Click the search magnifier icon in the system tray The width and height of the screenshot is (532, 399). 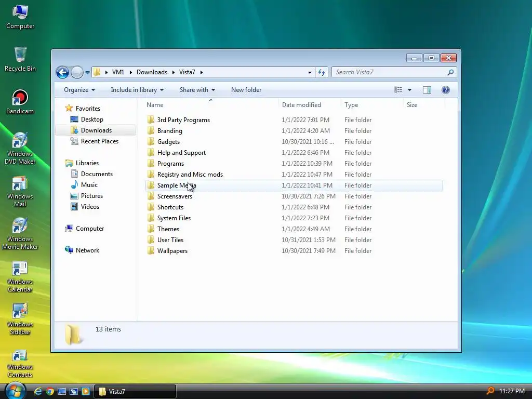[x=490, y=391]
